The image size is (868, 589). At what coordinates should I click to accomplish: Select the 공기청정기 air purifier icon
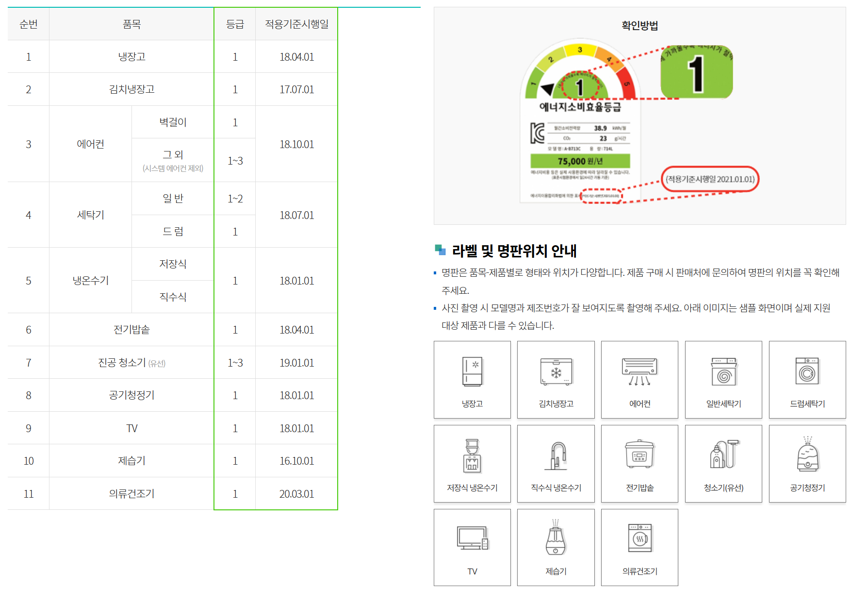(807, 463)
